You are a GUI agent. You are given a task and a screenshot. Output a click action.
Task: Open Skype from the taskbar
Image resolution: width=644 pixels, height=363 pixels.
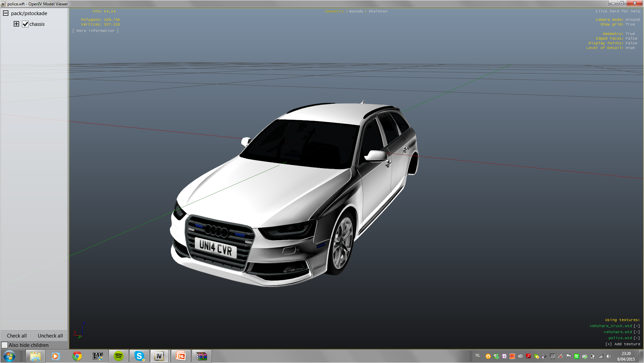(139, 356)
